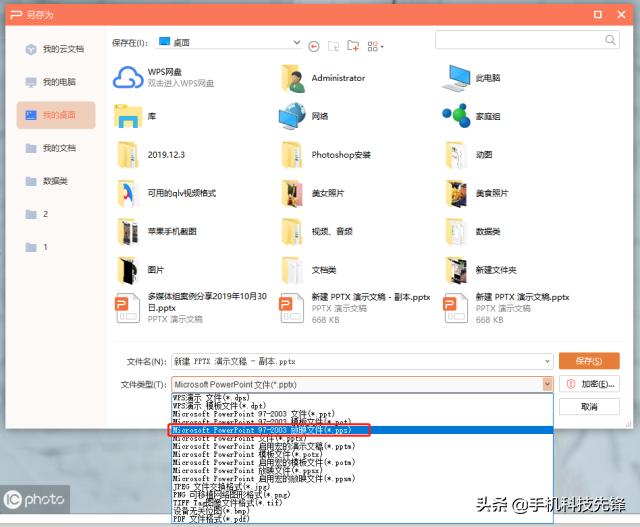
Task: Select the 库 libraries item
Action: click(135, 116)
